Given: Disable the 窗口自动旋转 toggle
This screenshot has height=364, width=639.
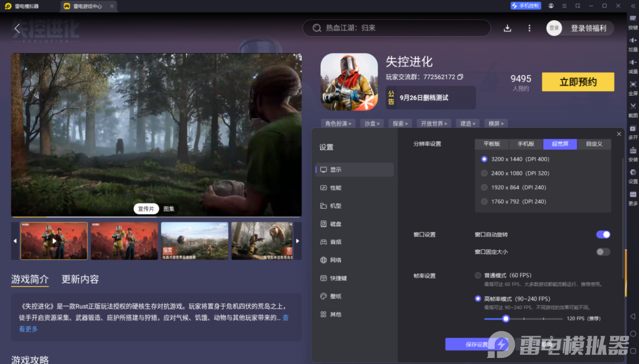Looking at the screenshot, I should 603,234.
